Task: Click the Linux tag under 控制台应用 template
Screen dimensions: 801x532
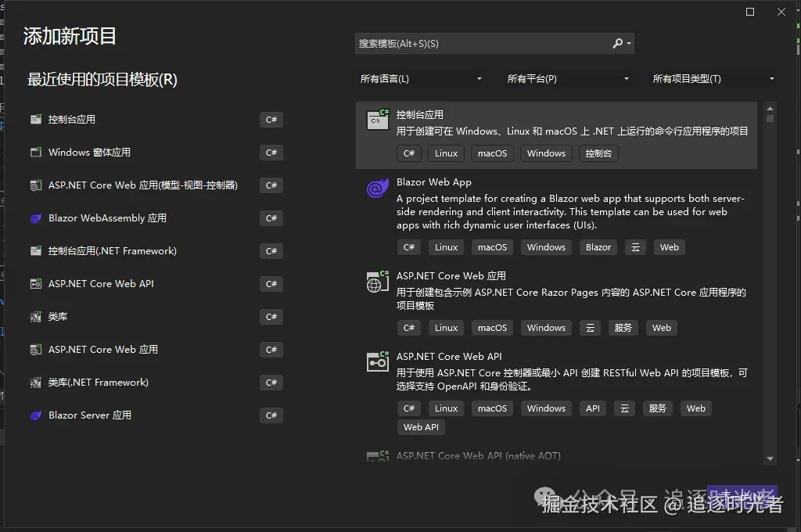Action: (446, 153)
